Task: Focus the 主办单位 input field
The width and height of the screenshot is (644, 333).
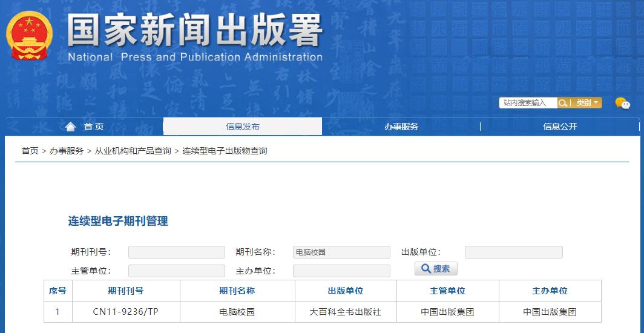Action: [341, 271]
